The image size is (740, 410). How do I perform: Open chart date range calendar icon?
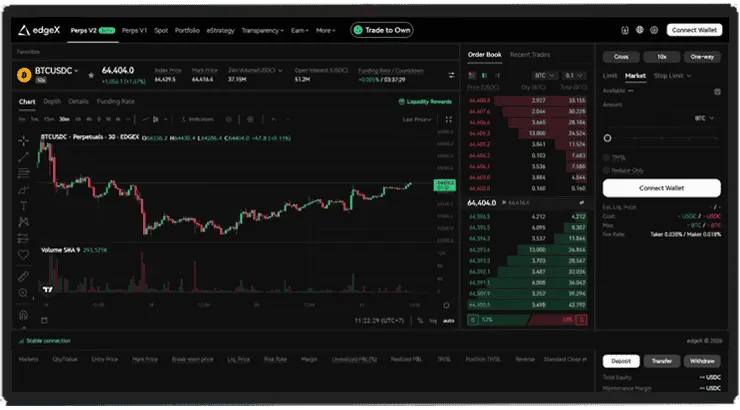click(x=44, y=320)
